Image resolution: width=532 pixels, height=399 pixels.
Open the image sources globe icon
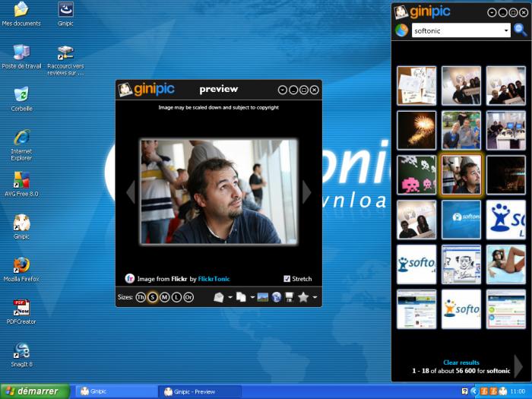(402, 30)
